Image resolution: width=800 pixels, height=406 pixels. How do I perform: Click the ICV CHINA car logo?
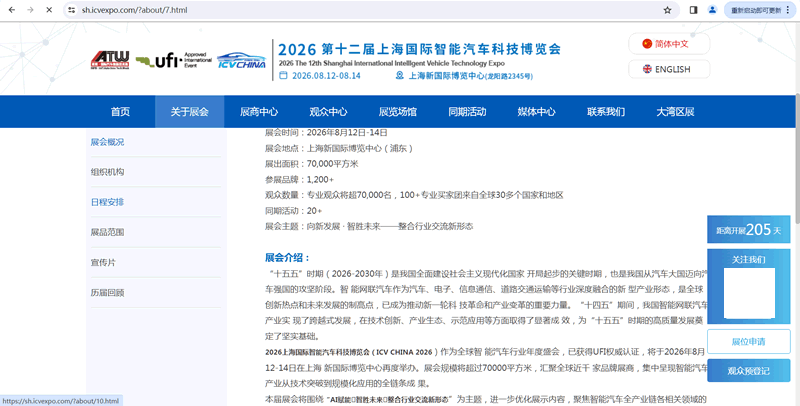[240, 60]
